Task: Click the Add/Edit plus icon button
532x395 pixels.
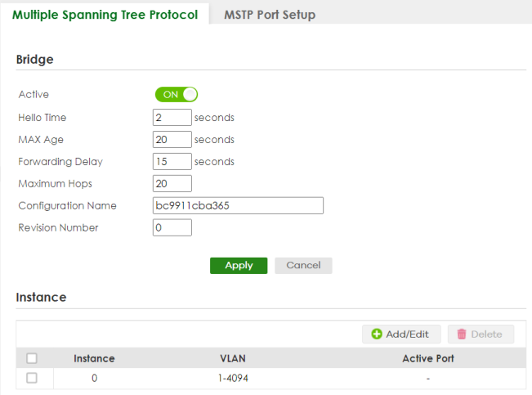Action: point(401,334)
